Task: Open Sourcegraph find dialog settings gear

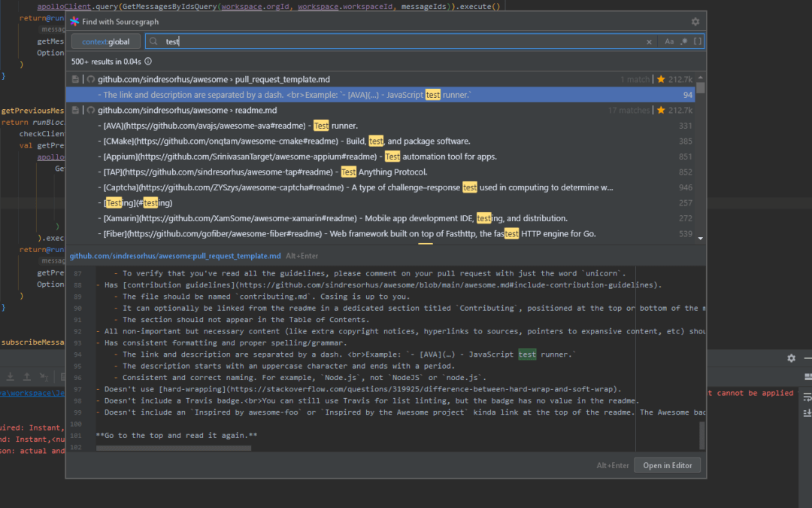Action: coord(695,22)
